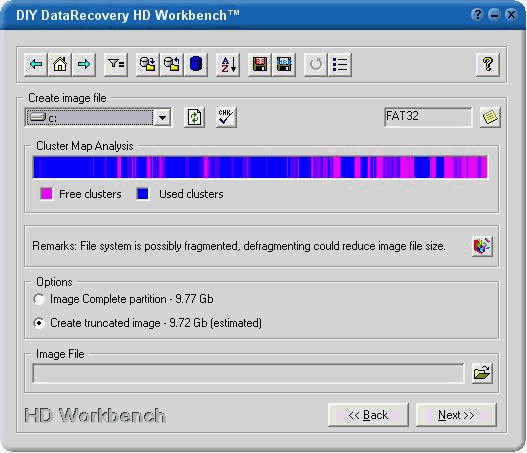The height and width of the screenshot is (453, 527).
Task: Click the Image File path field
Action: pyautogui.click(x=248, y=373)
